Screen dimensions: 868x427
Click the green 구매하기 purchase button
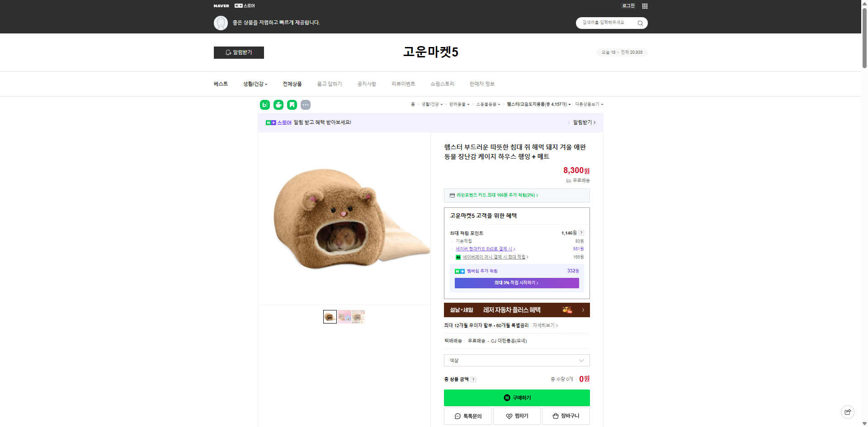coord(517,398)
